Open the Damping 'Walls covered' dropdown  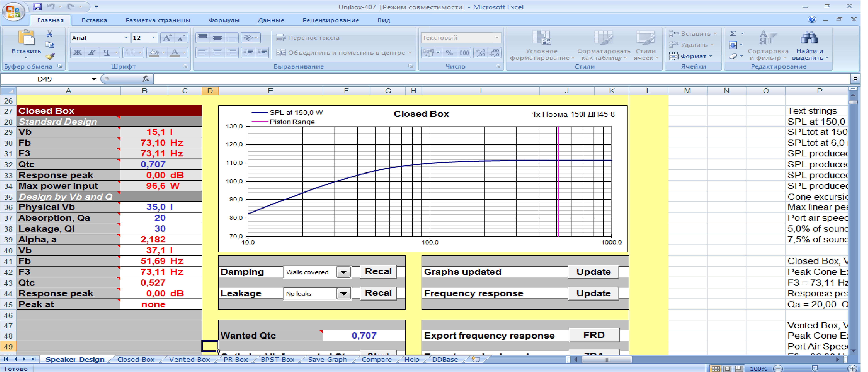[x=343, y=272]
